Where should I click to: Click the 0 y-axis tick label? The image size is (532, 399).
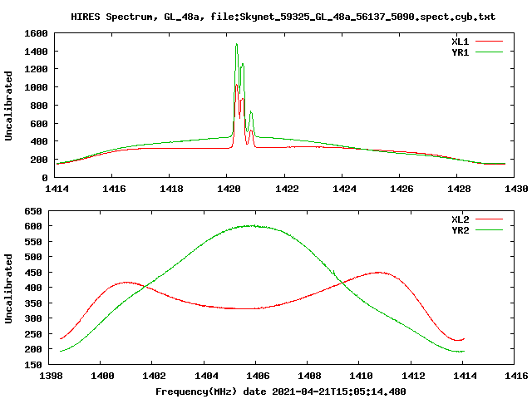pyautogui.click(x=45, y=178)
